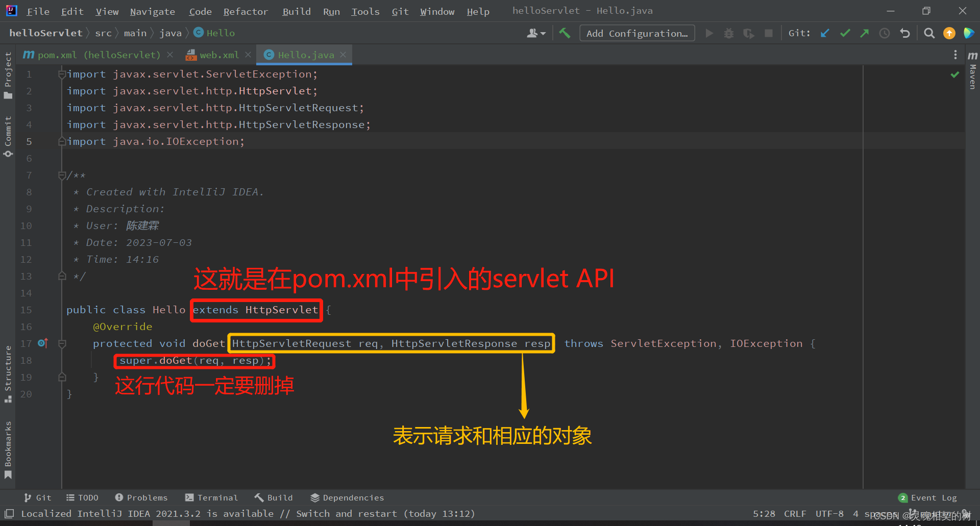
Task: Open editor tabs more-options icon
Action: click(955, 55)
